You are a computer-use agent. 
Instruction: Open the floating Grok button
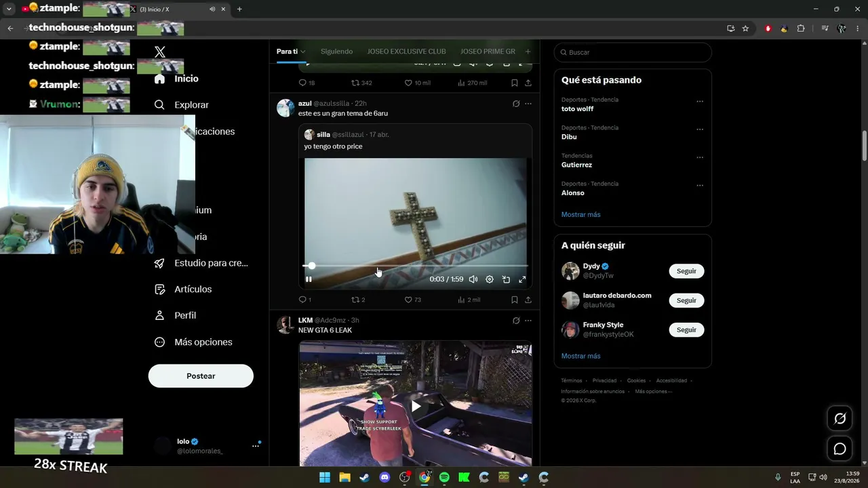(840, 419)
